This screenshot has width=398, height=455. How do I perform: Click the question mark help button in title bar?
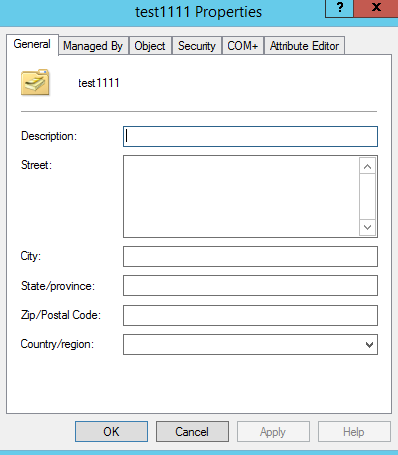pos(339,8)
